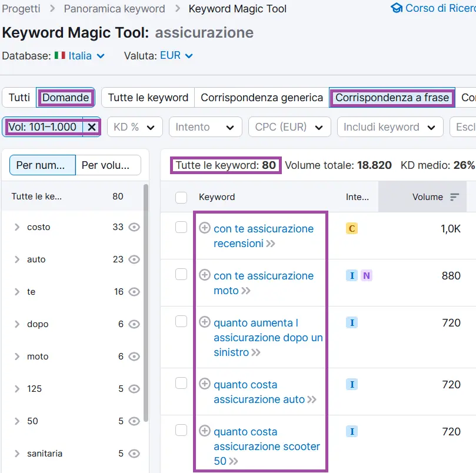Open the Panoramica keyword breadcrumb link
The width and height of the screenshot is (476, 473).
pyautogui.click(x=114, y=9)
